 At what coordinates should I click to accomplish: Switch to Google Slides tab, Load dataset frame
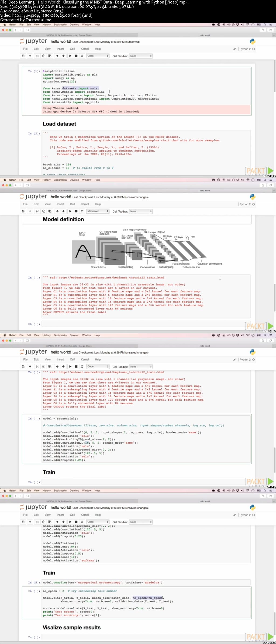click(69, 35)
